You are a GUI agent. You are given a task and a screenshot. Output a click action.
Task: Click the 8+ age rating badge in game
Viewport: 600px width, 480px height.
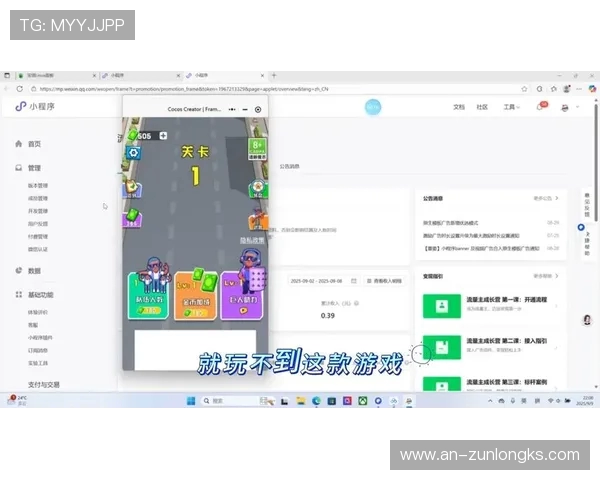coord(257,149)
